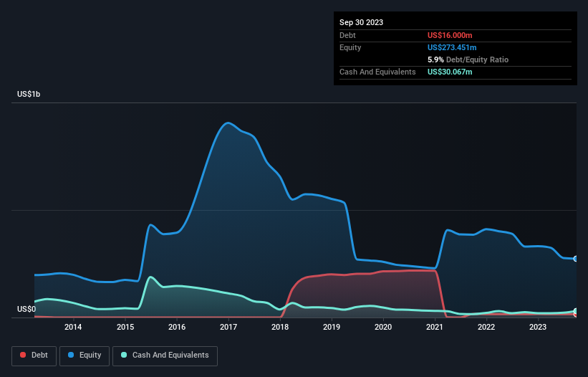Viewport: 588px width, 377px height.
Task: Click the 2015 x-axis label
Action: pyautogui.click(x=125, y=327)
